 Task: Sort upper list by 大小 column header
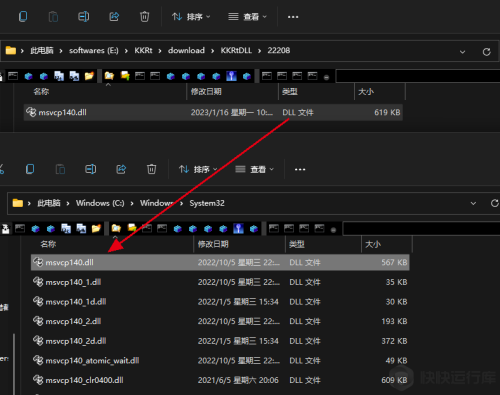[380, 92]
